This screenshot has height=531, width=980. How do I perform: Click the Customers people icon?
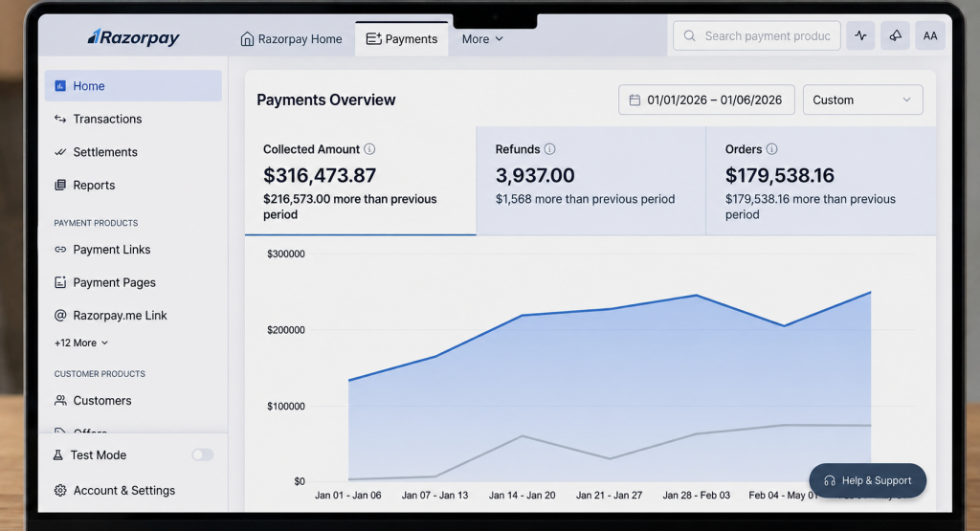(60, 401)
